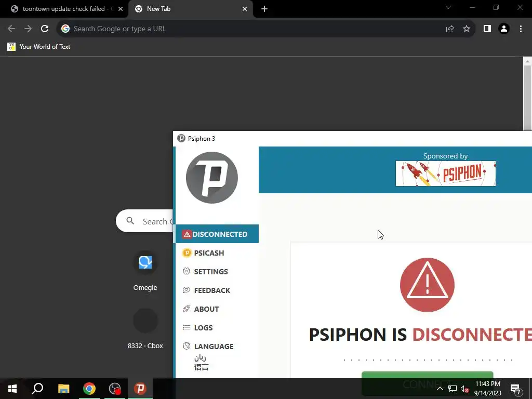The height and width of the screenshot is (399, 532).
Task: Click the Psiphon P logo in sidebar
Action: (x=212, y=178)
